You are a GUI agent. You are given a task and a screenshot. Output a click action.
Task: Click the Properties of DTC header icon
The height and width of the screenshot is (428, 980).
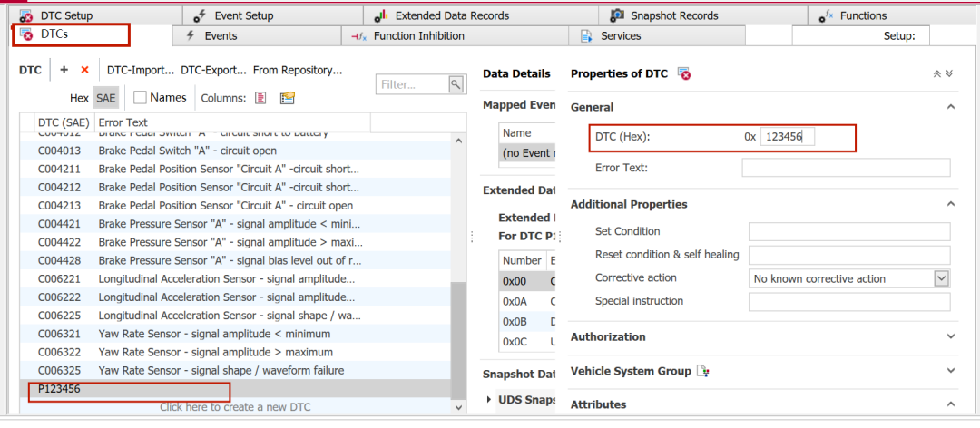[685, 73]
